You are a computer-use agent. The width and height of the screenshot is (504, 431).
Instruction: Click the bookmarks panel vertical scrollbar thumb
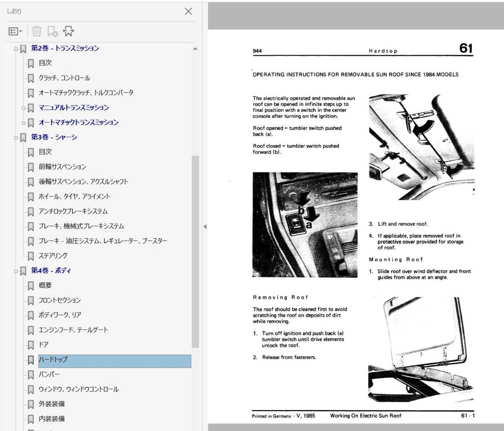click(195, 252)
